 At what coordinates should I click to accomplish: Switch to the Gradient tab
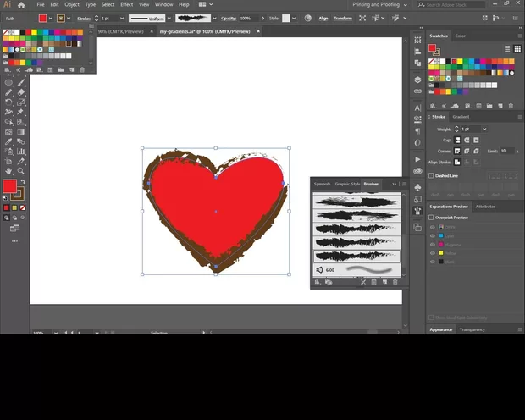(x=461, y=117)
